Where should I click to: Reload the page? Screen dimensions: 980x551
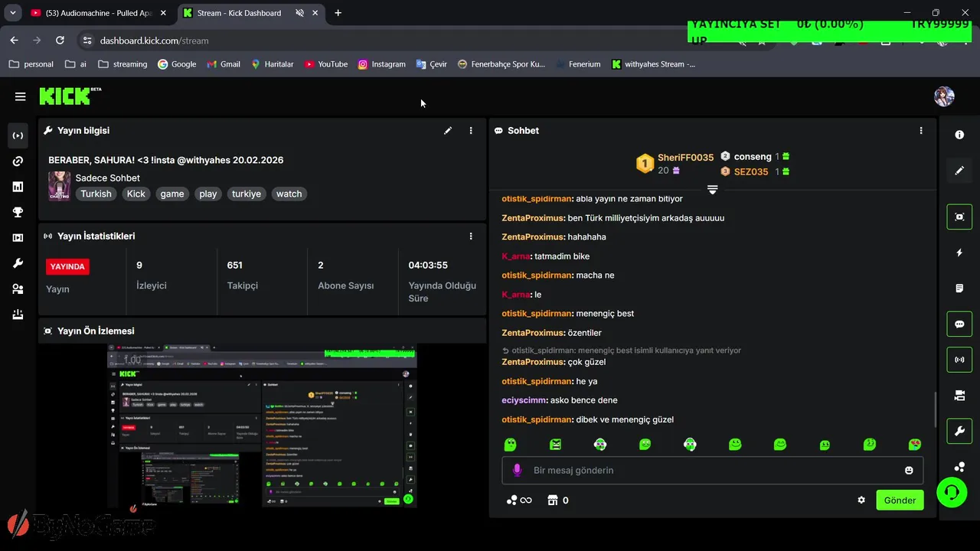[60, 41]
